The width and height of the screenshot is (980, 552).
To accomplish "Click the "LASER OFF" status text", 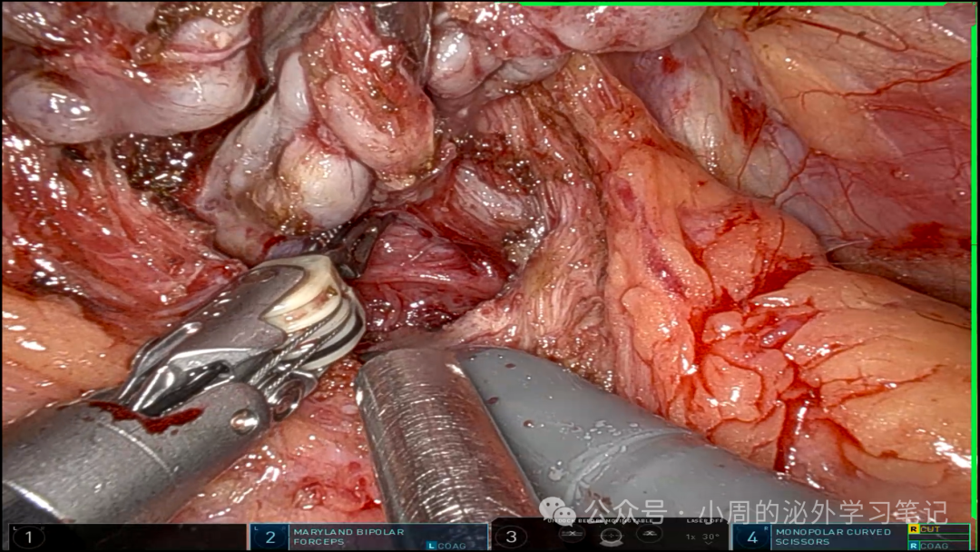I will click(x=704, y=521).
